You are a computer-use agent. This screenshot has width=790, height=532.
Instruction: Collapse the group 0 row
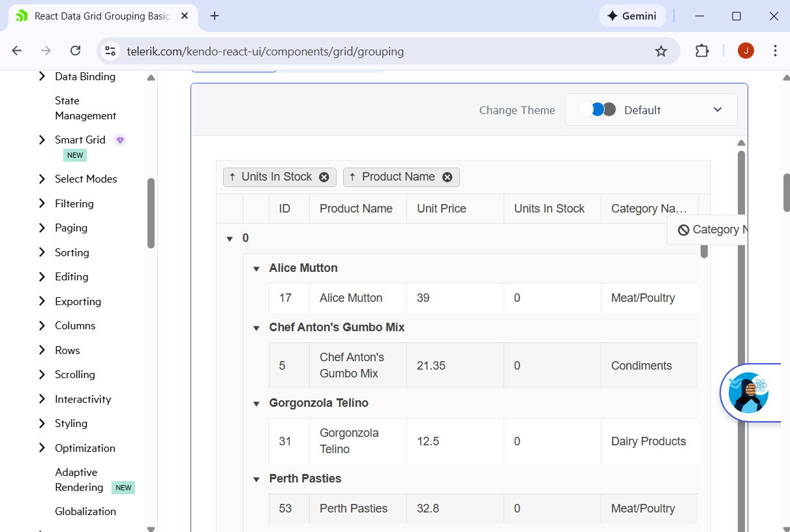pos(230,239)
